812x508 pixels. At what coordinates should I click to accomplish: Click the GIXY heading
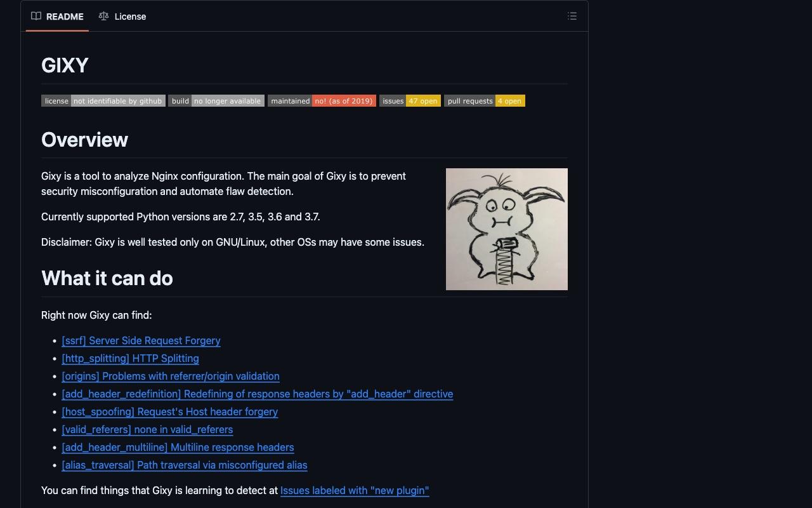pos(65,65)
